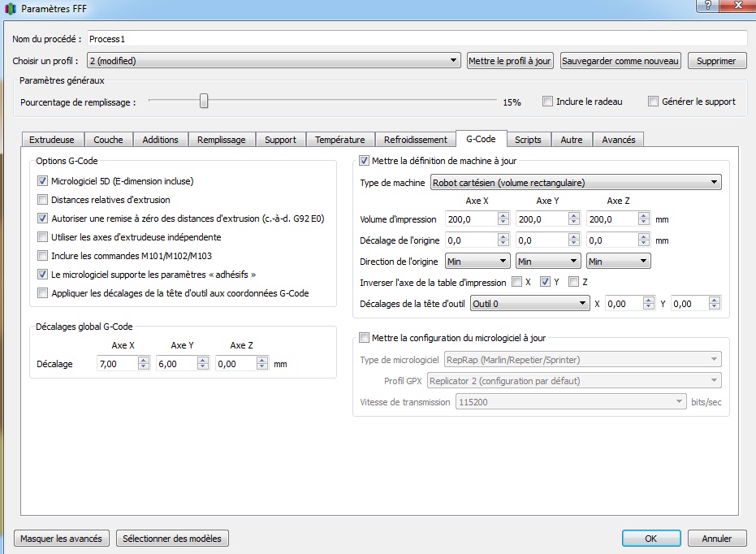
Task: Click the Annuler button
Action: 717,539
